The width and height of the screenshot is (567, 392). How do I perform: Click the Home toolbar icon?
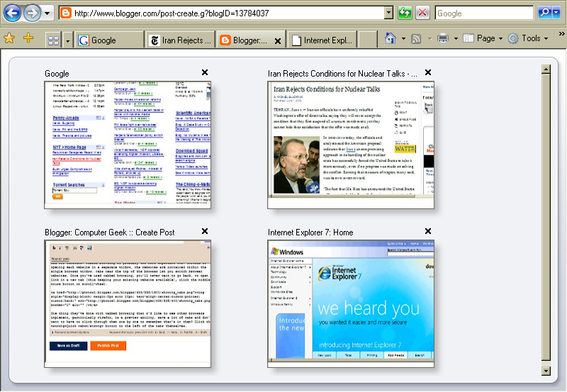point(391,38)
